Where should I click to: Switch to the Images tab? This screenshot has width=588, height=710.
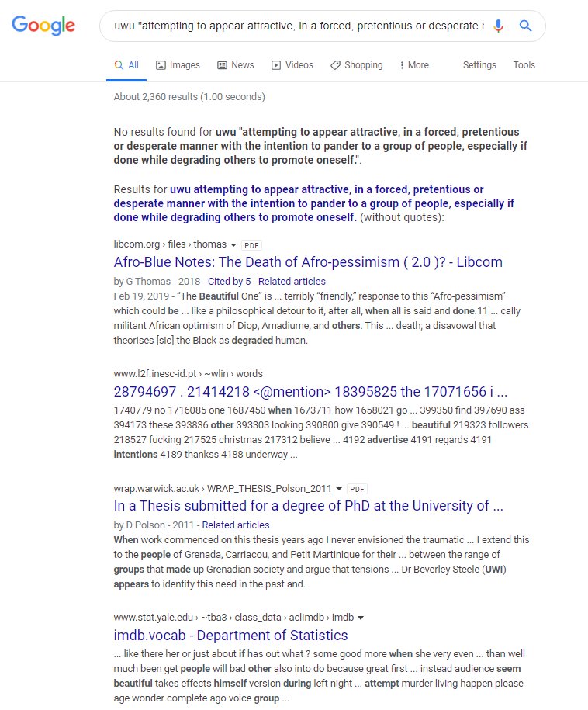(178, 65)
